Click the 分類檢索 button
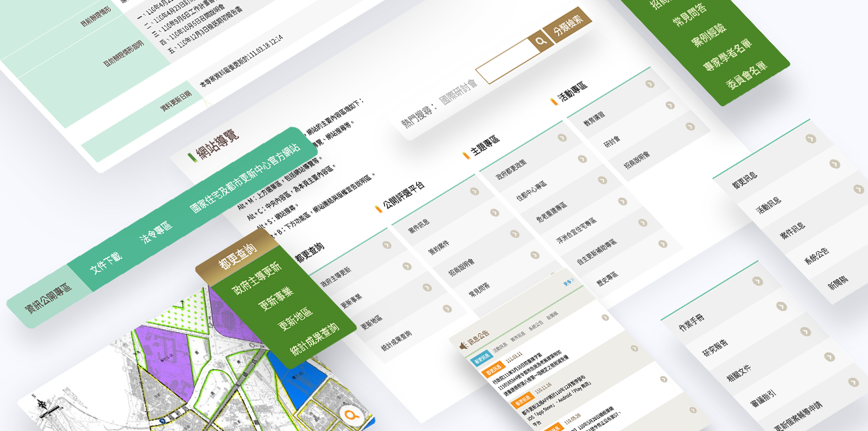The image size is (868, 431). click(568, 26)
